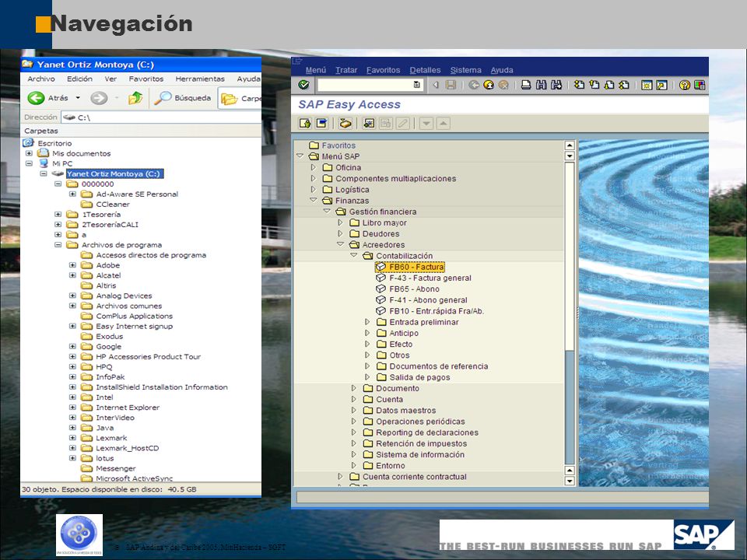The height and width of the screenshot is (560, 747).
Task: Click the Búsqueda button in Explorer
Action: click(x=183, y=98)
